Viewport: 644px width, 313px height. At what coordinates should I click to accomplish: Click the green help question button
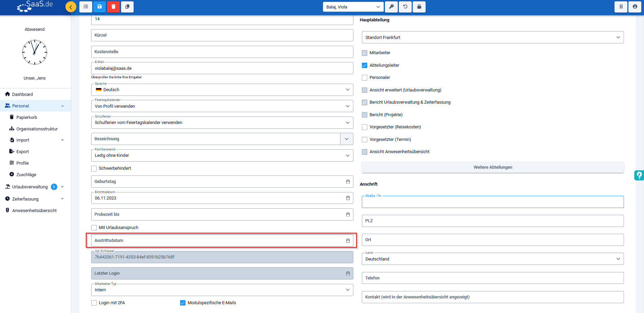(x=639, y=175)
